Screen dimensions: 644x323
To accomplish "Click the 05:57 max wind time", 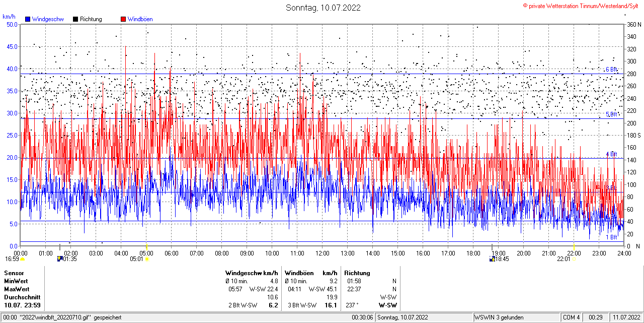I will coord(235,289).
